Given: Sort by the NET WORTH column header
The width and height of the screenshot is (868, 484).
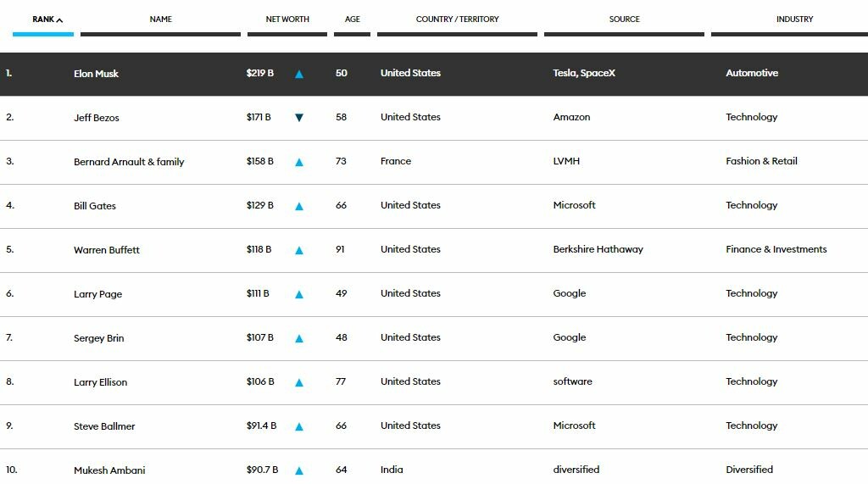Looking at the screenshot, I should click(287, 19).
